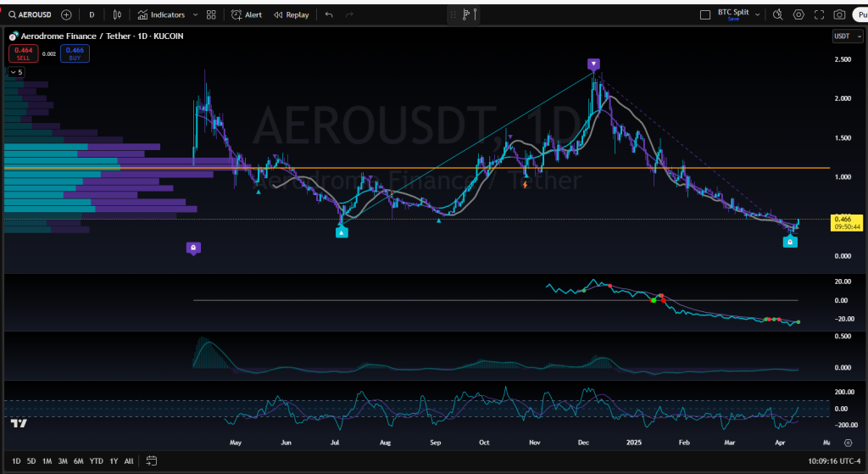
Task: Select the orange horizontal line at 1.1
Action: point(417,167)
